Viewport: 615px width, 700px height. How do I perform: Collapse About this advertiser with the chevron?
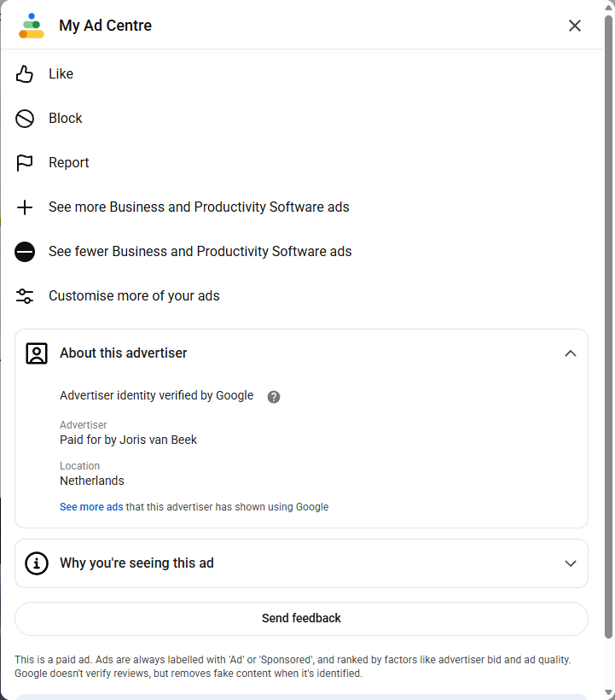pos(571,353)
